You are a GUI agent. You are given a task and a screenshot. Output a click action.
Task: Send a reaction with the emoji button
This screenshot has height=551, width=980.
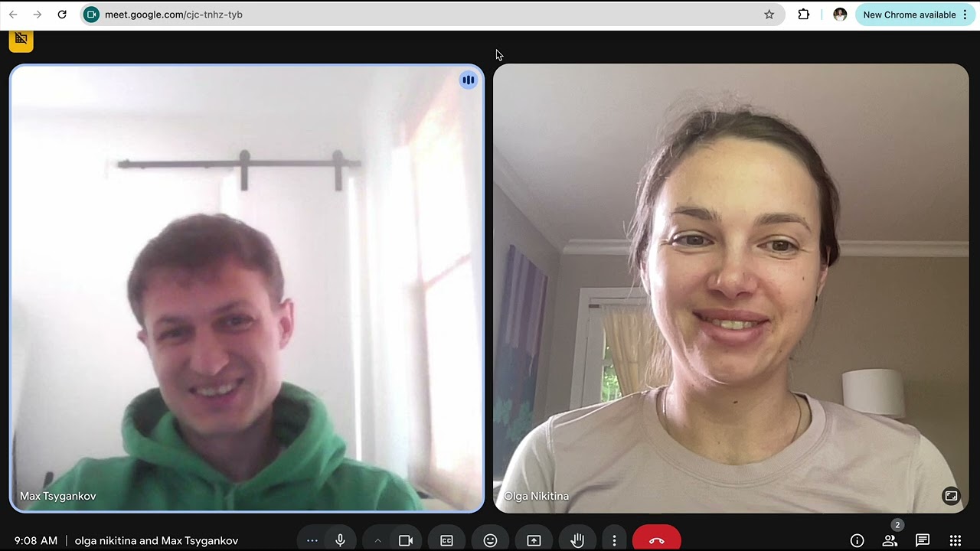pyautogui.click(x=490, y=540)
